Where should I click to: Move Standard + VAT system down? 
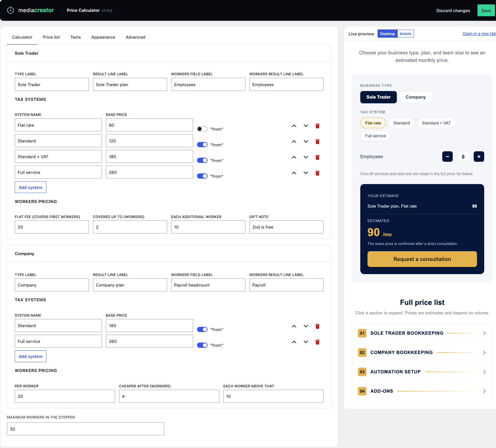(306, 157)
